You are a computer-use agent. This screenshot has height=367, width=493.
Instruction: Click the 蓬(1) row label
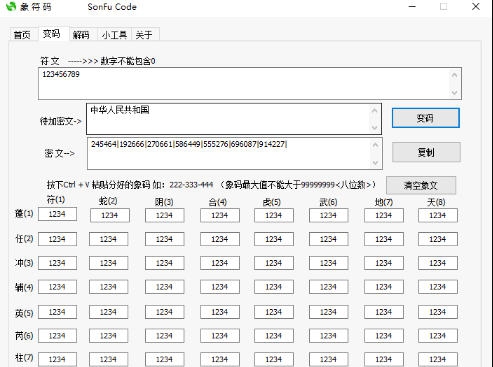click(24, 213)
